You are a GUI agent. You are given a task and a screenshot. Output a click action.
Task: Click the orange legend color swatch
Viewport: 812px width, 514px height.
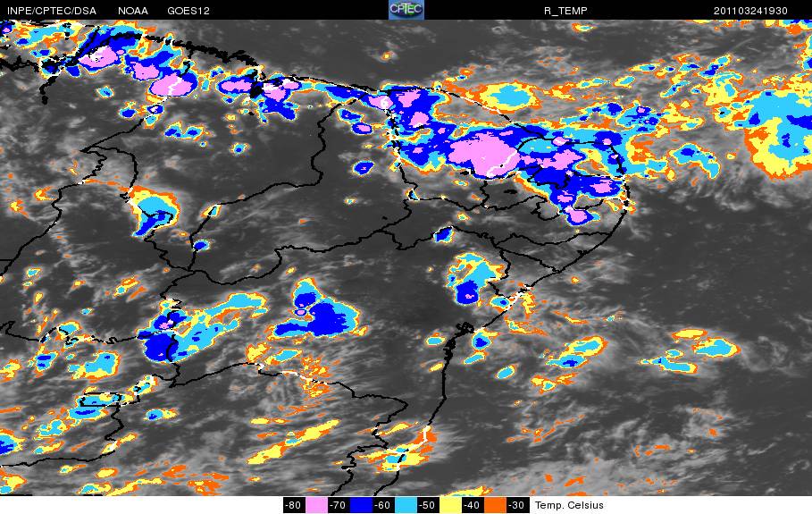[495, 505]
